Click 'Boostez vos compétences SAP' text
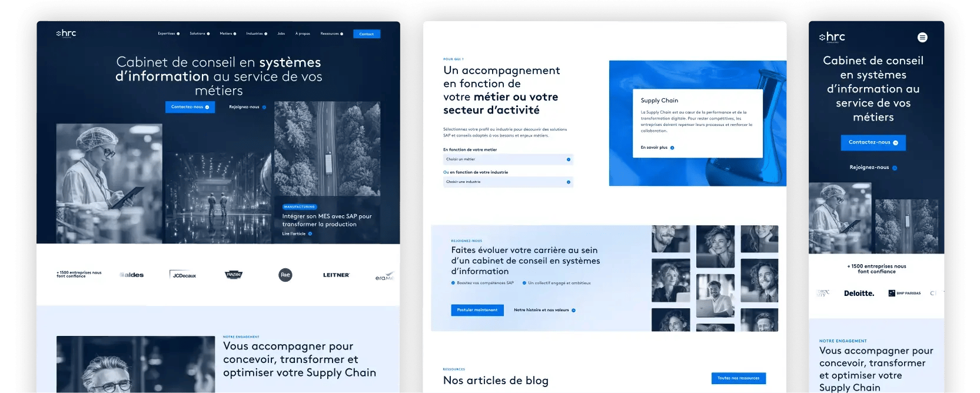The height and width of the screenshot is (393, 980). tap(486, 283)
